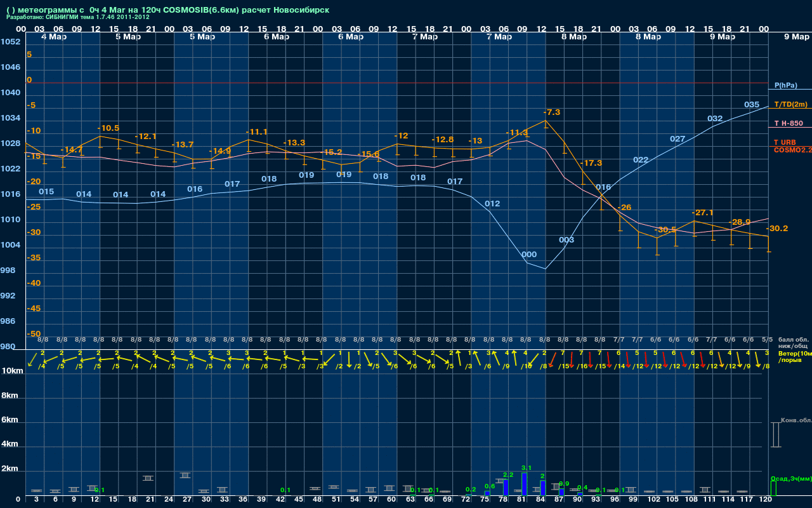Click the first yellow wind arrow at left edge
812x508 pixels.
[32, 360]
